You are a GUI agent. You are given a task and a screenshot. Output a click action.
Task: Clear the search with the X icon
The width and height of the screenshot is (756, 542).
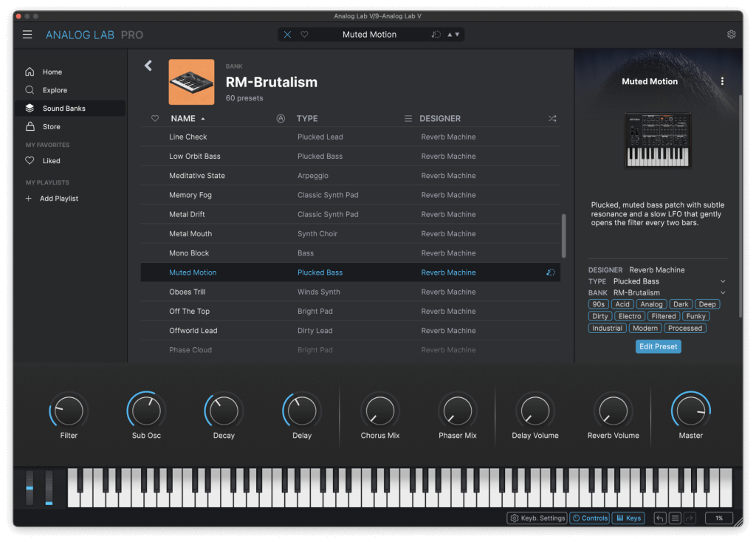(287, 34)
